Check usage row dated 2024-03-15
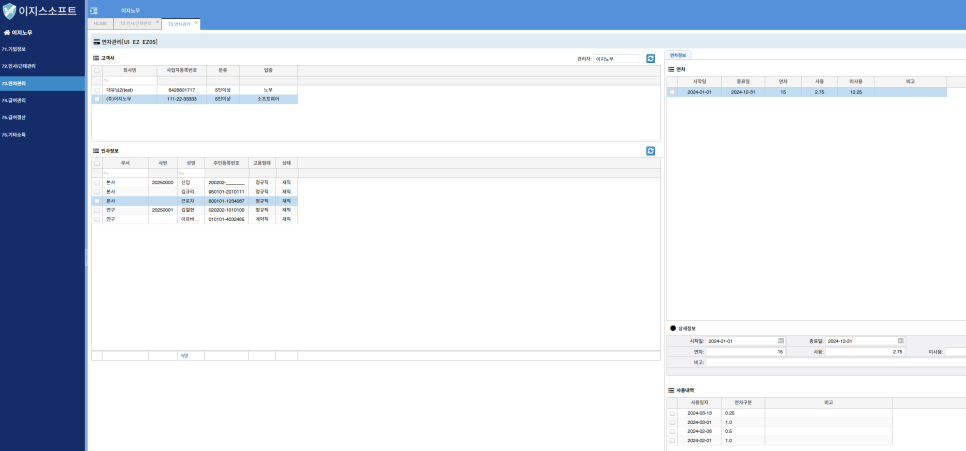Screen dimensions: 966x451 (672, 413)
